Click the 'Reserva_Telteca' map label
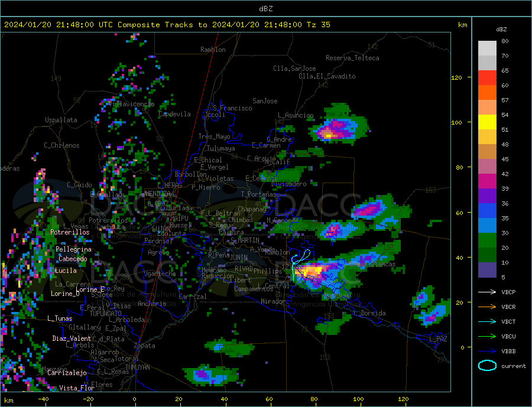Image resolution: width=532 pixels, height=407 pixels. (352, 58)
